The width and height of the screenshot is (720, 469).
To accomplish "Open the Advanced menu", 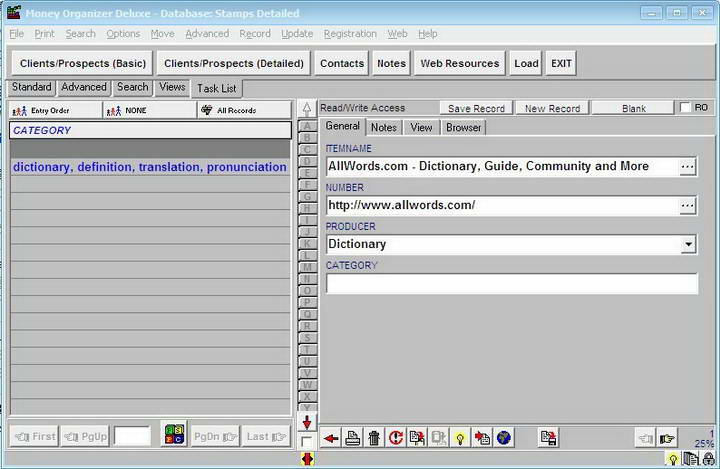I will coord(207,34).
